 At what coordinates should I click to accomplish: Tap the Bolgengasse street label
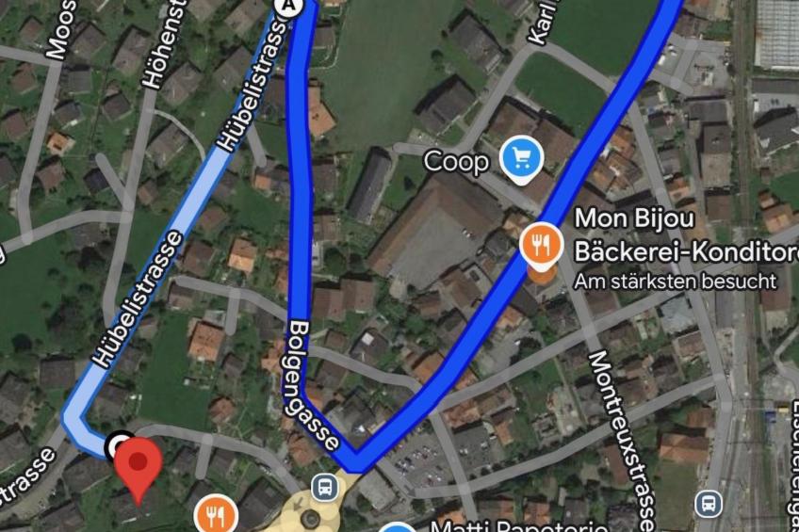pos(310,385)
